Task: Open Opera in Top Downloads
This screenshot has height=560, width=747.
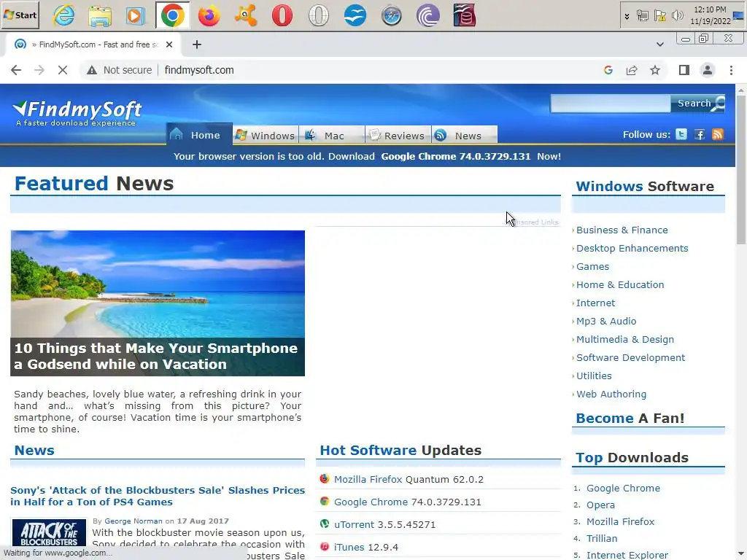Action: pos(600,505)
